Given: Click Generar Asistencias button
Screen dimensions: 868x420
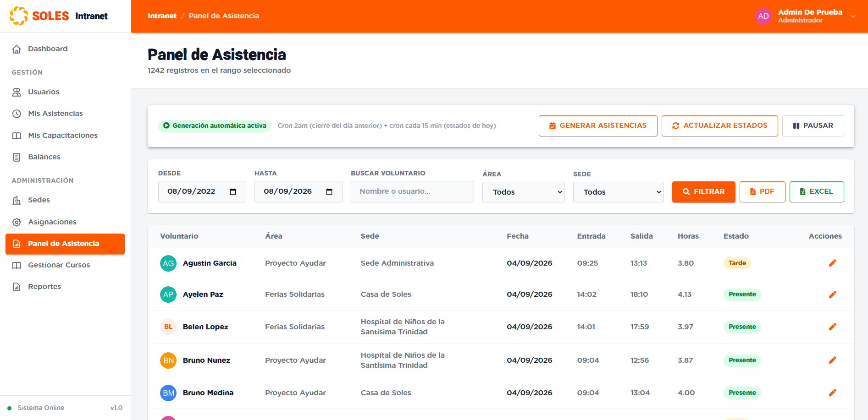Looking at the screenshot, I should (598, 126).
